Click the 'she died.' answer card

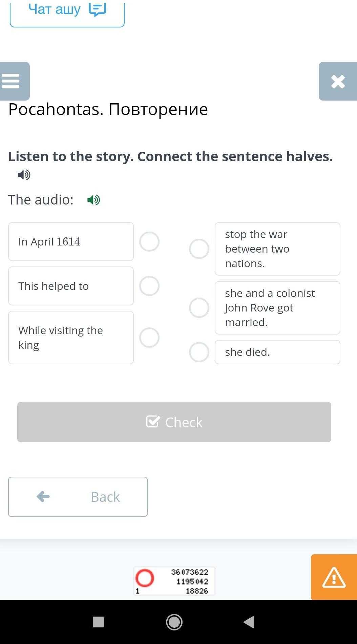(x=277, y=352)
